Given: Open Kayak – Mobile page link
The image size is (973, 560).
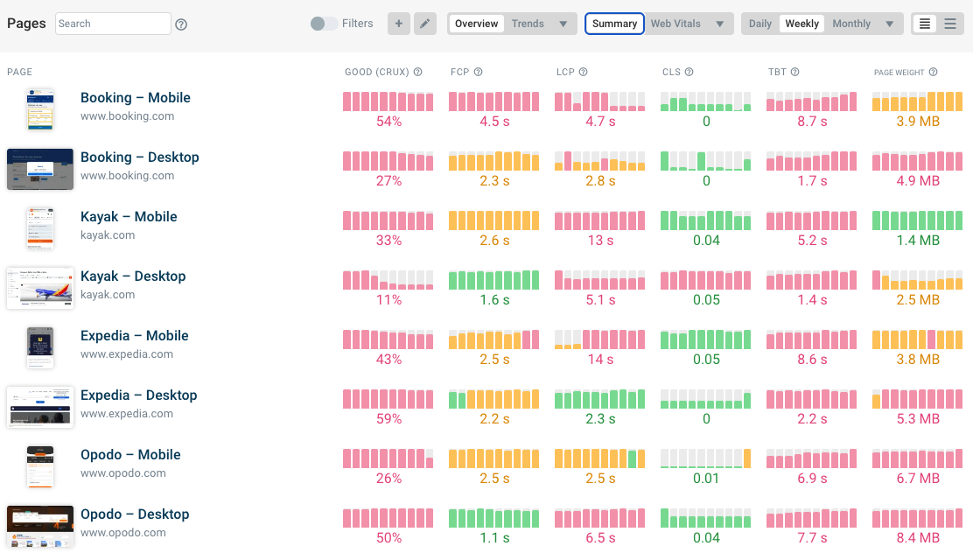Looking at the screenshot, I should coord(129,217).
